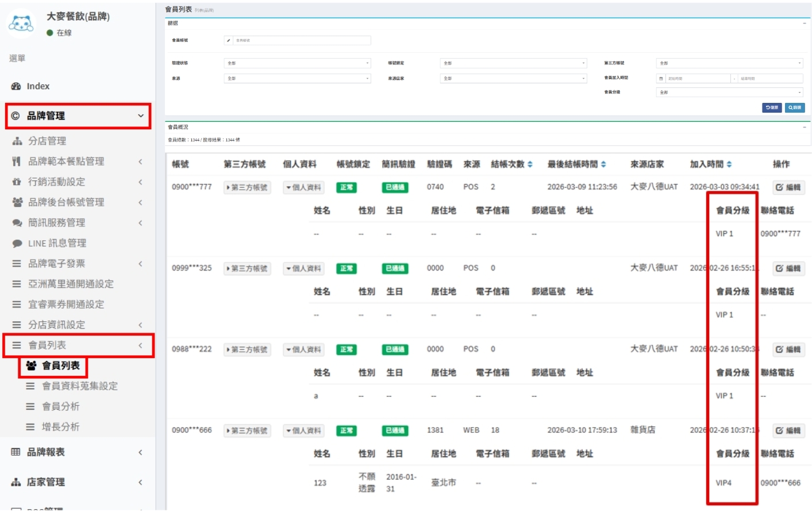Click the 品牌報表 table icon
Viewport: 812px width, 511px height.
tap(16, 452)
